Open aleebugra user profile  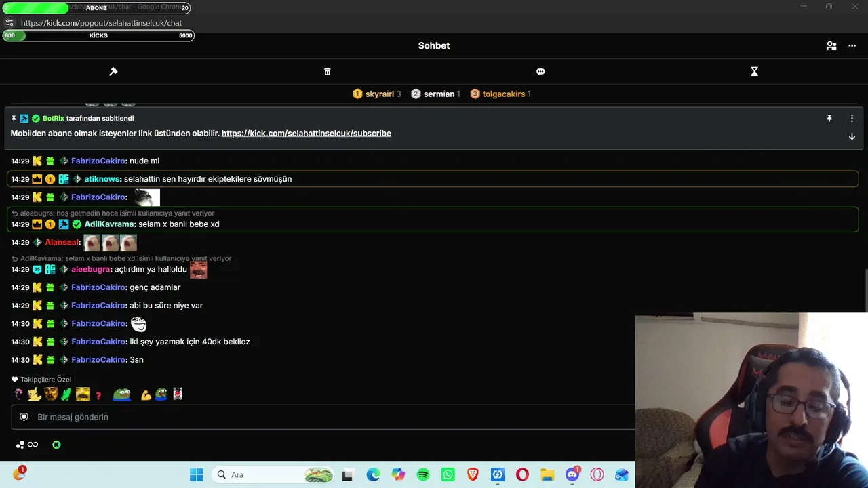click(90, 270)
